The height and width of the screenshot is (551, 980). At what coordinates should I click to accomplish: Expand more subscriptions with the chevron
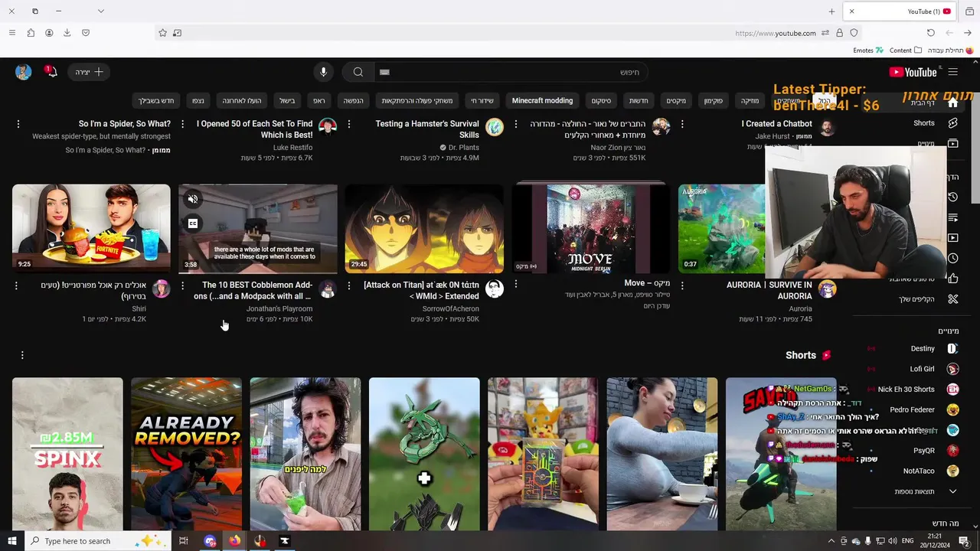952,491
